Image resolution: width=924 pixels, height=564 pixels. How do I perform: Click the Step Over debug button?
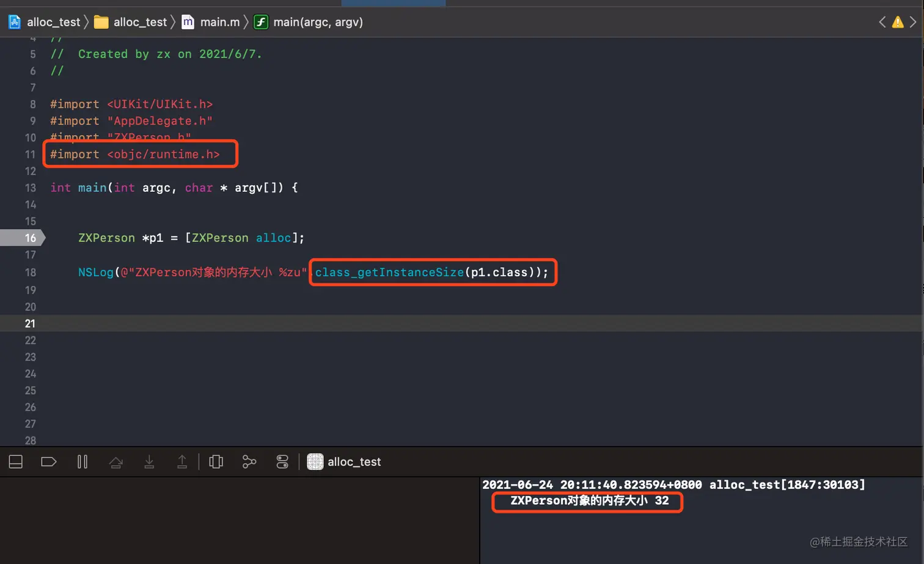116,462
